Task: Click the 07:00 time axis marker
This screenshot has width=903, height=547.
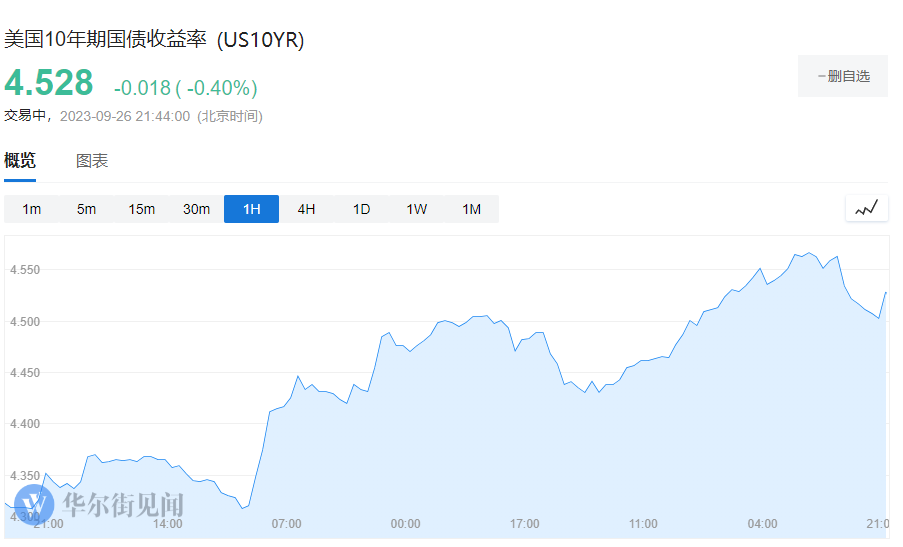Action: [x=286, y=524]
